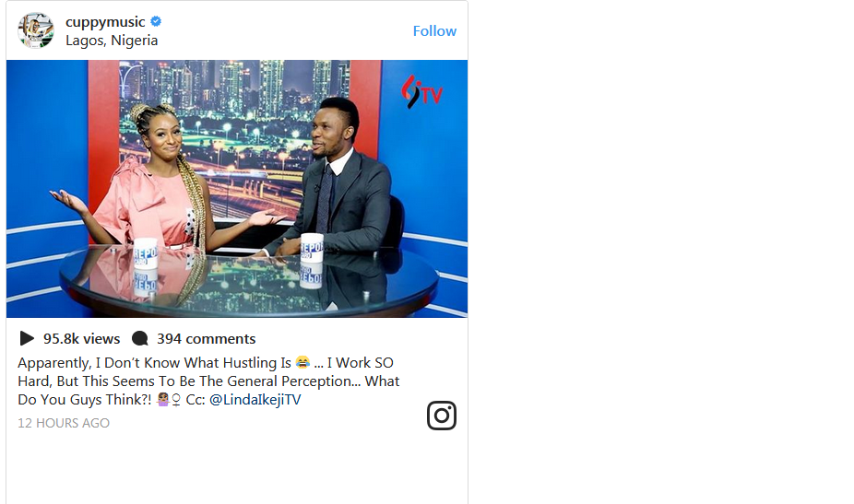Follow the cuppymusic account
This screenshot has height=504, width=854.
(434, 31)
